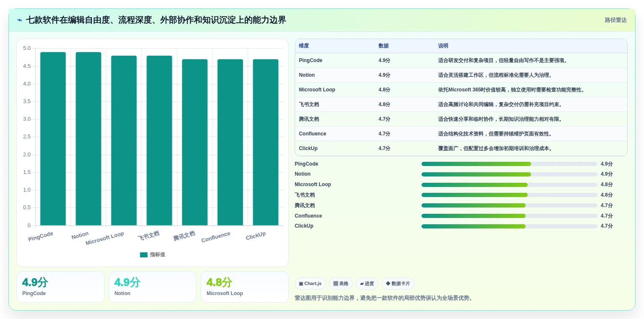Screen dimensions: 644x319
Task: Click the 腾讯文档 description starting 适合快速分享
Action: pyautogui.click(x=501, y=119)
